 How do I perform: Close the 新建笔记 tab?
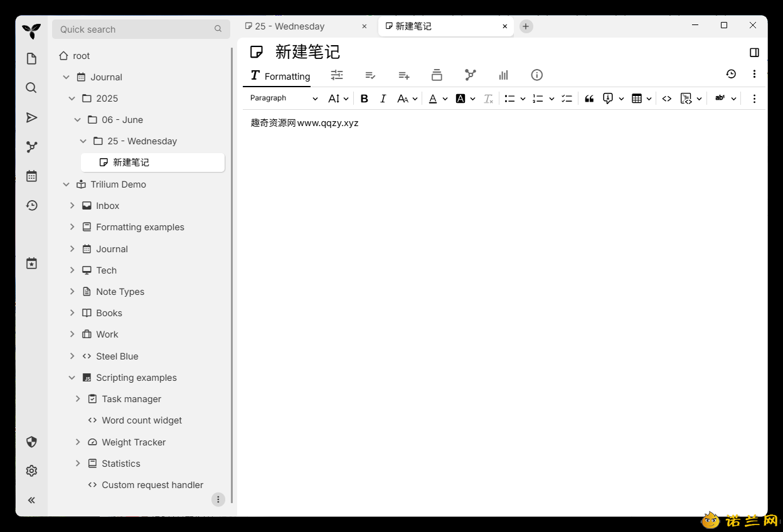504,26
